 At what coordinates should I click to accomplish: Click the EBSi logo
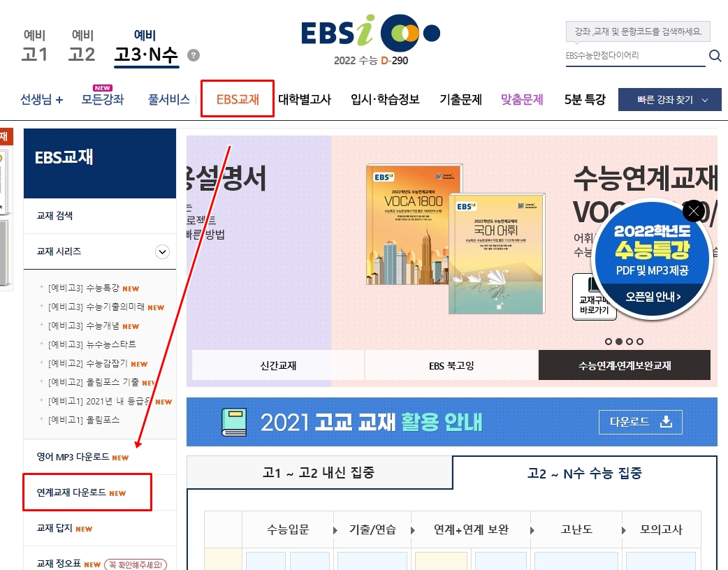(x=370, y=31)
